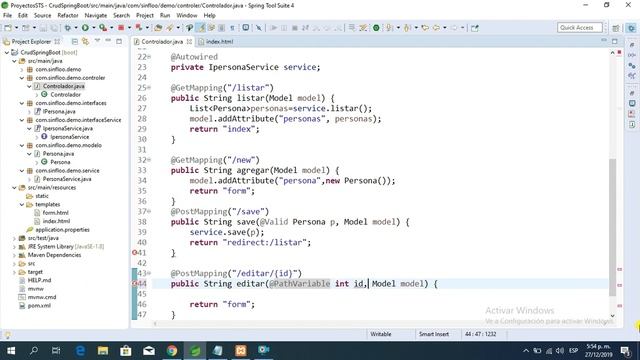Select application.properties file

pos(62,229)
